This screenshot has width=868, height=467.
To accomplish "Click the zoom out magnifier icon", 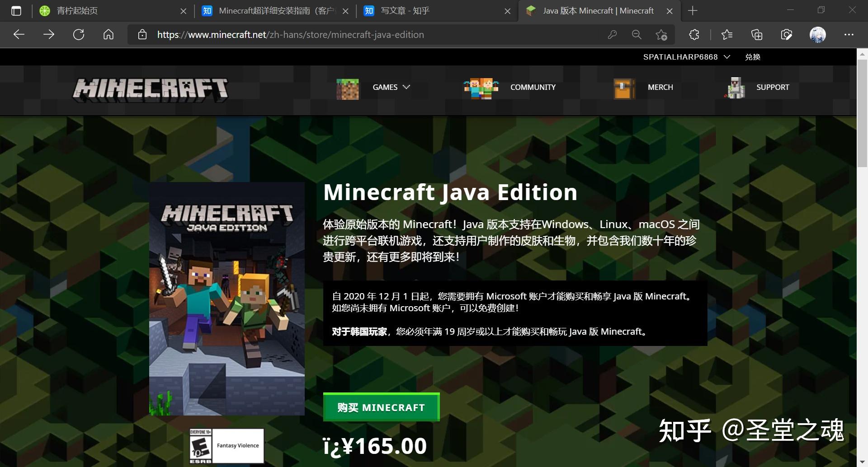I will 637,35.
